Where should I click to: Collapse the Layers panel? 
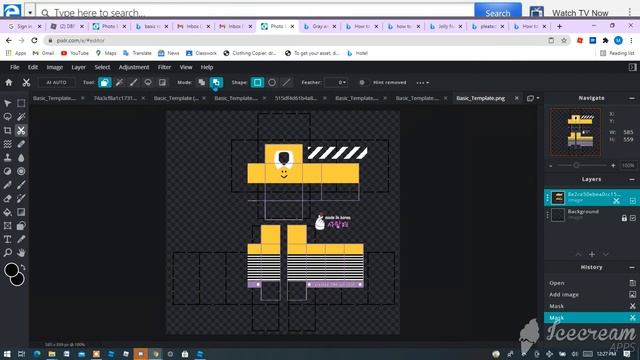click(632, 179)
